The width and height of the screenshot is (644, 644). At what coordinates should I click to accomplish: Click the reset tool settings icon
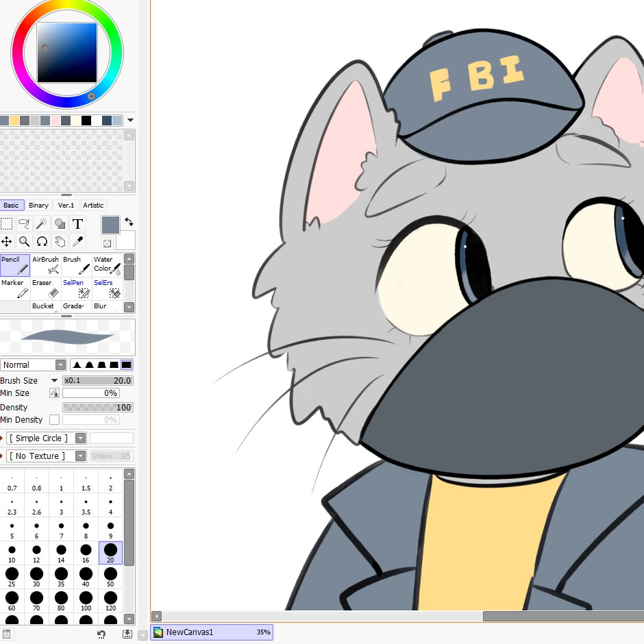point(101,634)
